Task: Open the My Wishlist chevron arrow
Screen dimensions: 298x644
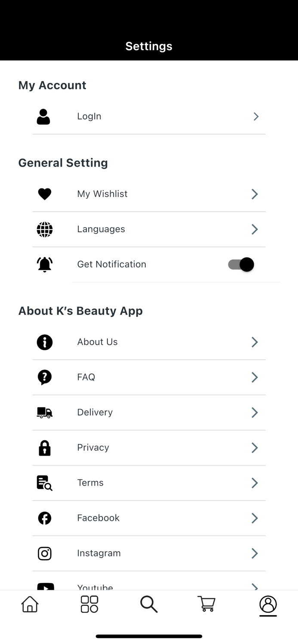Action: coord(254,194)
